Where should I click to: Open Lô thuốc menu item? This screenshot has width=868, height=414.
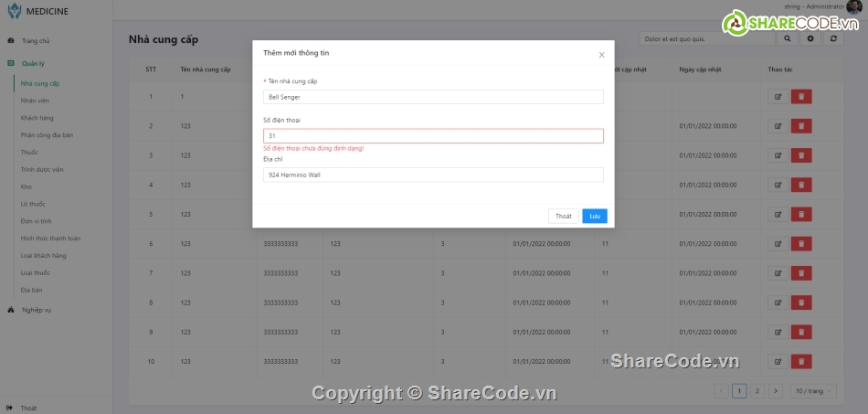pos(33,204)
